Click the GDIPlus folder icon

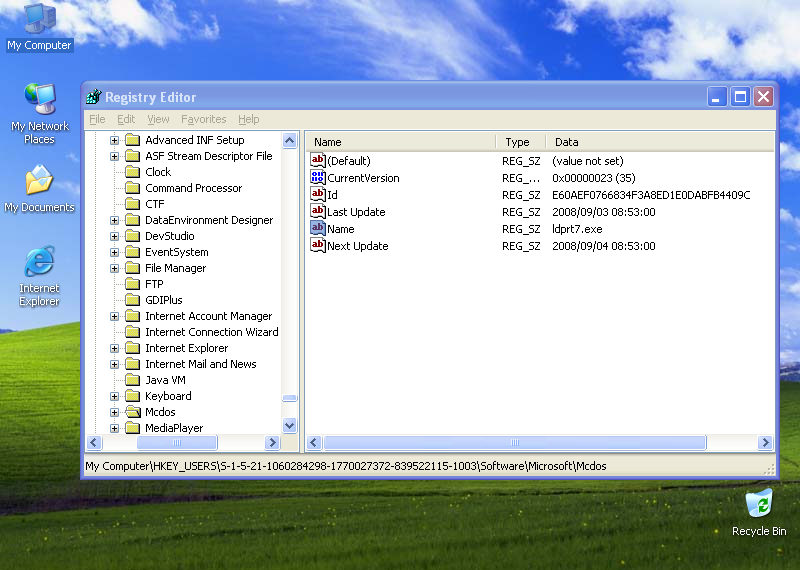tap(132, 300)
